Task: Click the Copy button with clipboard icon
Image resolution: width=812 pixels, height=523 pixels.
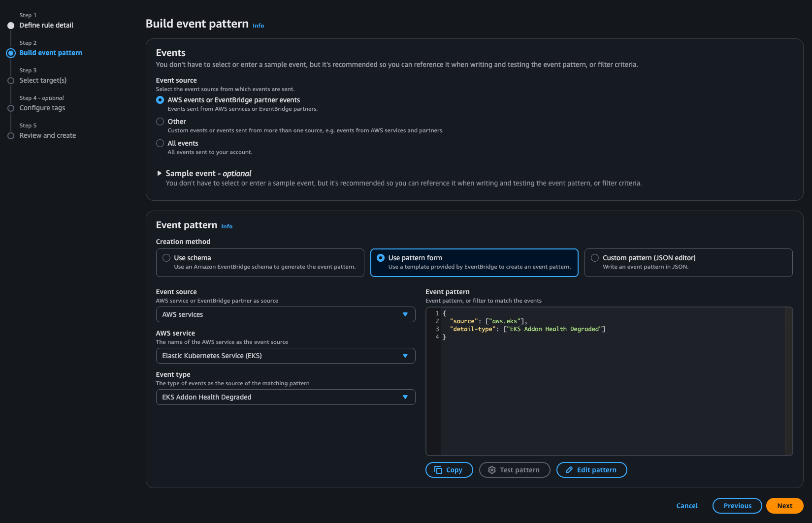Action: [449, 470]
